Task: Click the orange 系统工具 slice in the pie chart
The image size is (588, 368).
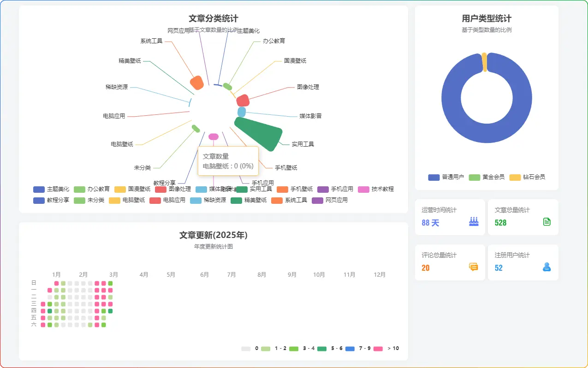Action: point(197,83)
